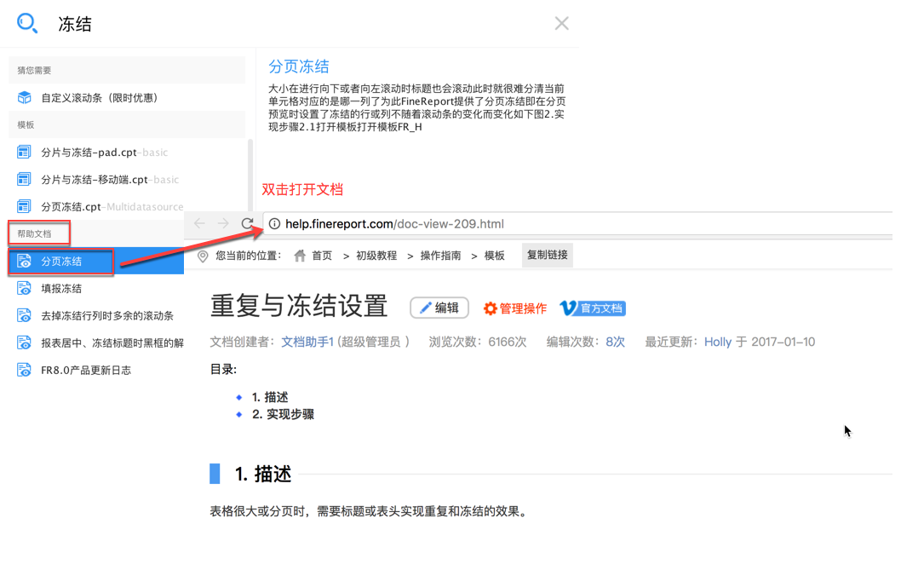Image resolution: width=924 pixels, height=564 pixels.
Task: Click template icon beside 分页冻结.cpt
Action: (x=24, y=206)
